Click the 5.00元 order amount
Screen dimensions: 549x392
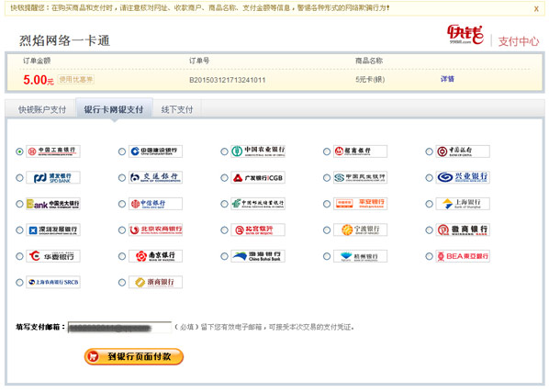[x=39, y=80]
